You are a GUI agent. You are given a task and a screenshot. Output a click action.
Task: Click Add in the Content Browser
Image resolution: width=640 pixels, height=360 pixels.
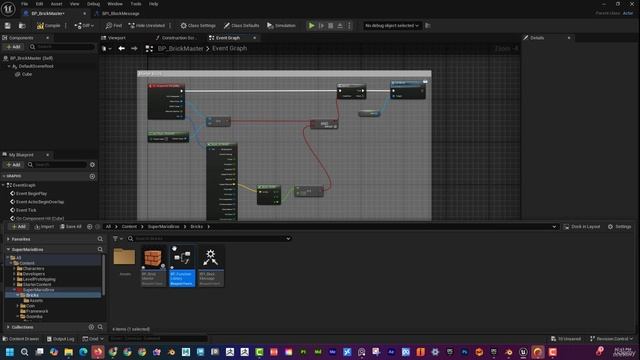(19, 227)
